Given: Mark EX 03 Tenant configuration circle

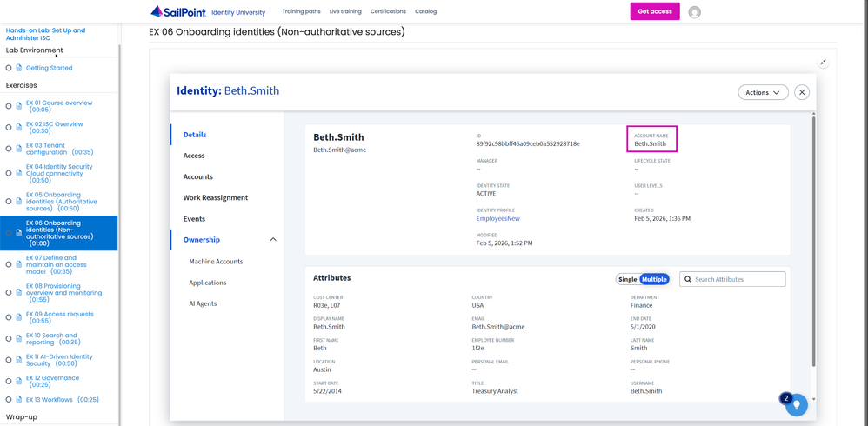Looking at the screenshot, I should [9, 149].
